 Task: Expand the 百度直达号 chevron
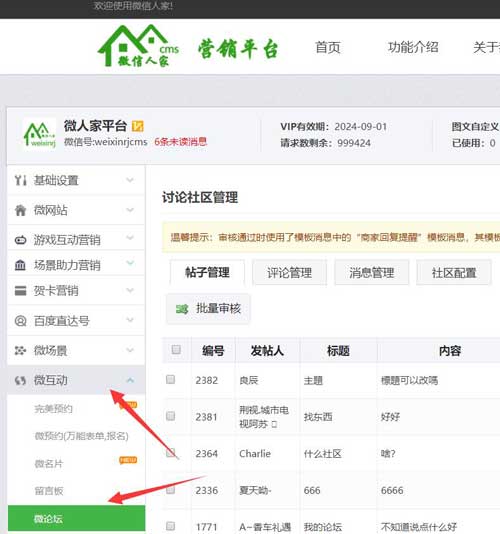pos(130,320)
